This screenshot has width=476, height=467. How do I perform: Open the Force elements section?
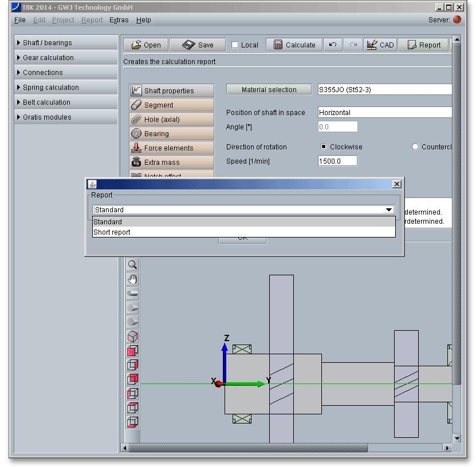tap(171, 148)
